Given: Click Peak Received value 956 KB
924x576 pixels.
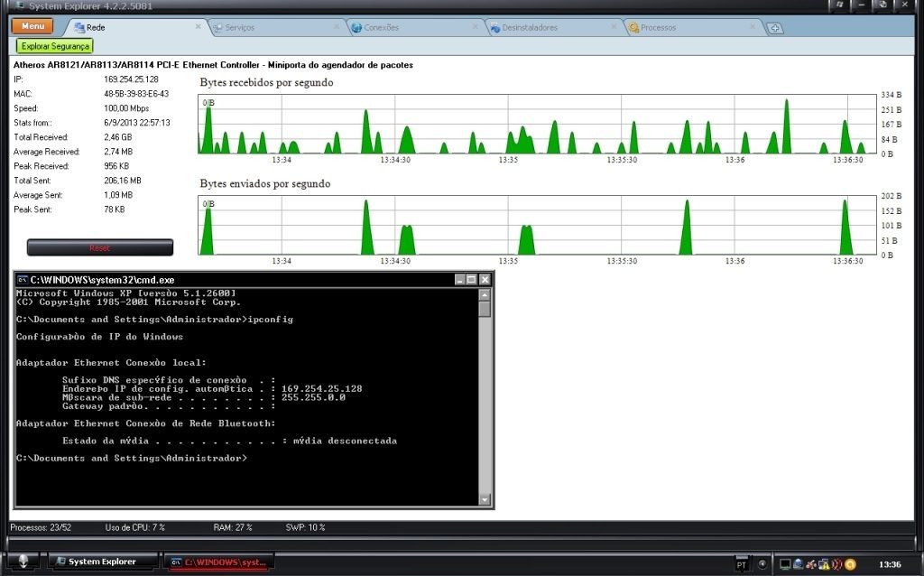Looking at the screenshot, I should pos(116,165).
